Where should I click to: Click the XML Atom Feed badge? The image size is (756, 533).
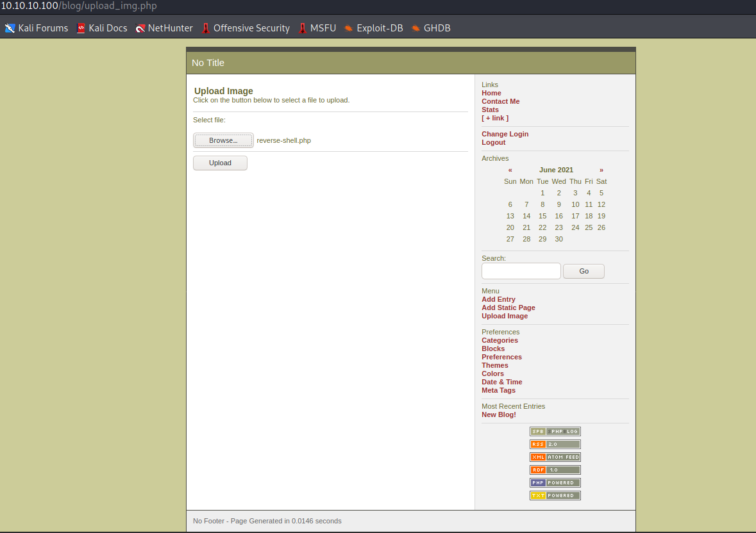(x=555, y=457)
